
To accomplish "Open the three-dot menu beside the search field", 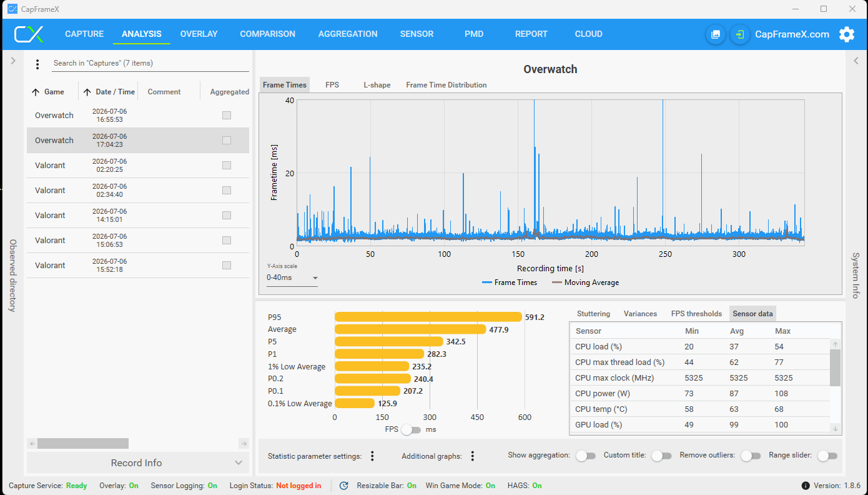I will coord(37,64).
